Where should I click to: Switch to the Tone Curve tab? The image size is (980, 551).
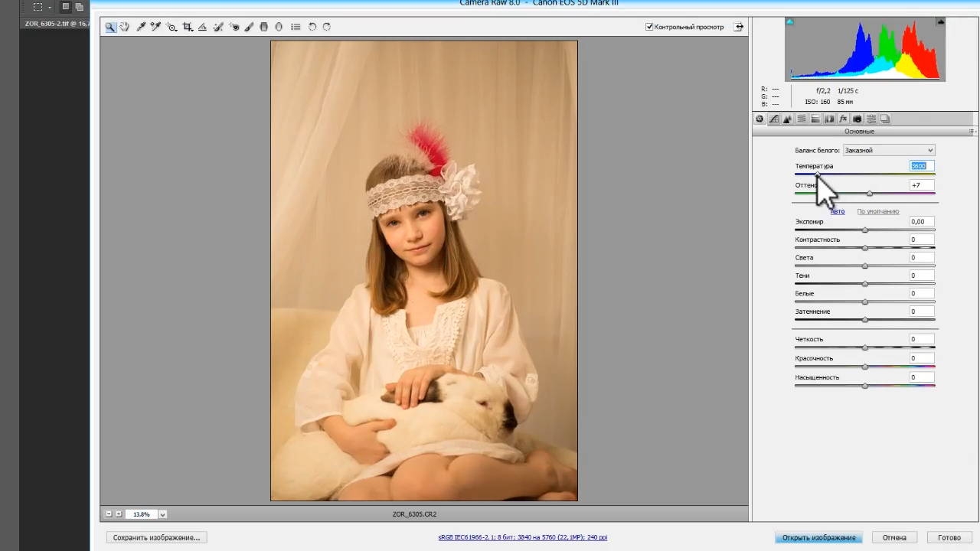(774, 119)
